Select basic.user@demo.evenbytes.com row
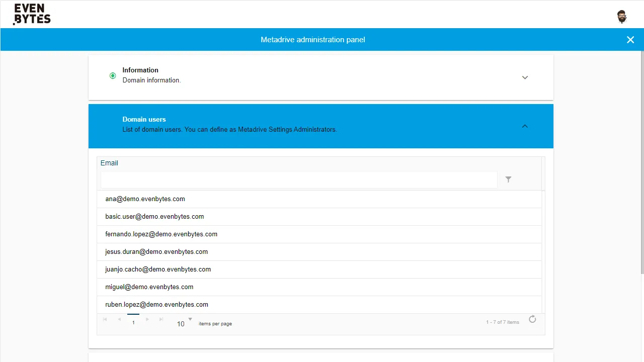The image size is (644, 362). point(319,217)
